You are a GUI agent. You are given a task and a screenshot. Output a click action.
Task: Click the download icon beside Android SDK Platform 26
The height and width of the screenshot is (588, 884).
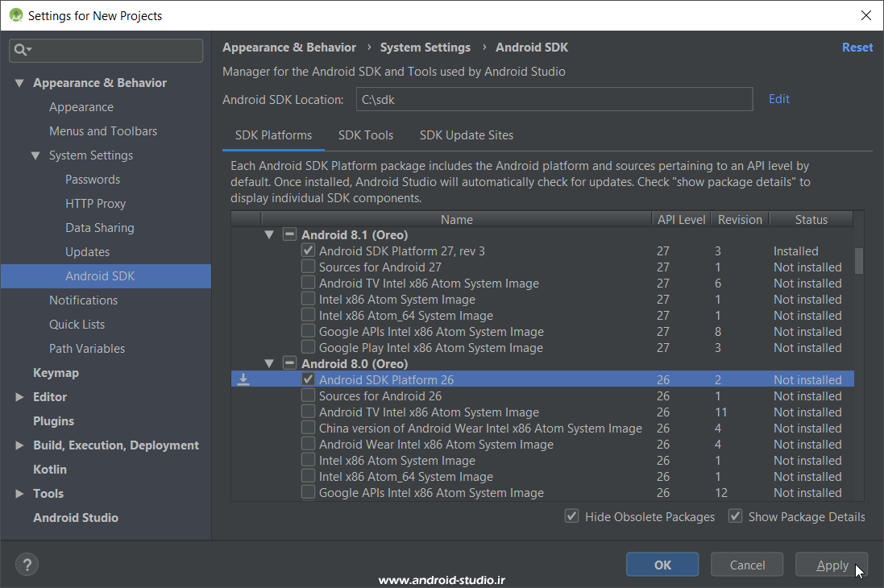pyautogui.click(x=243, y=379)
